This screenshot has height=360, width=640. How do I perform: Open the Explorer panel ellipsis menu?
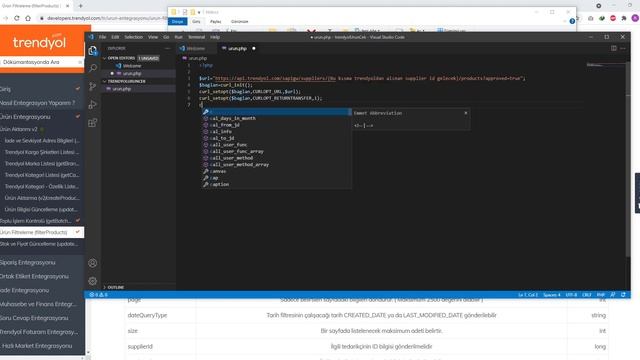tap(167, 48)
